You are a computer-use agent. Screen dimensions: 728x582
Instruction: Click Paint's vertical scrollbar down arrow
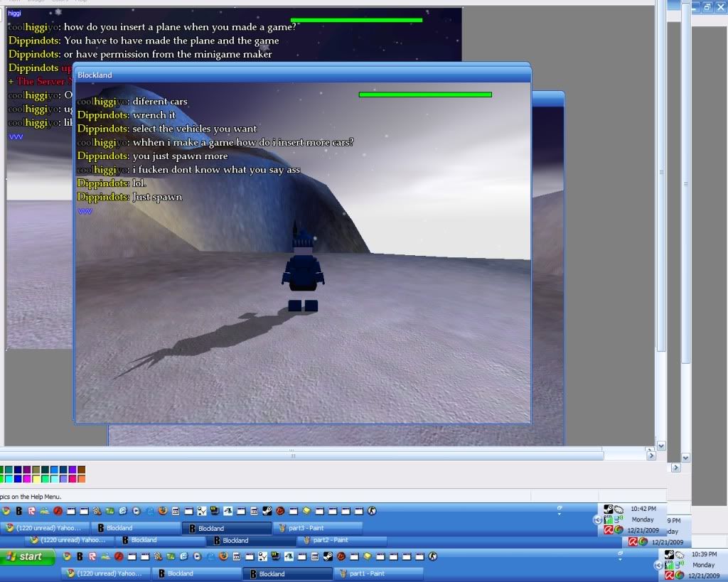[661, 446]
